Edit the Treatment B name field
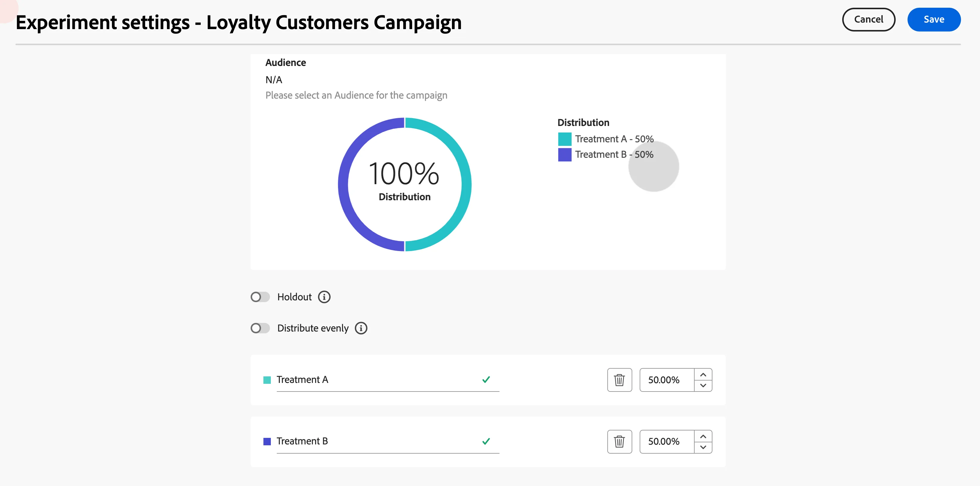Image resolution: width=980 pixels, height=486 pixels. (x=388, y=441)
